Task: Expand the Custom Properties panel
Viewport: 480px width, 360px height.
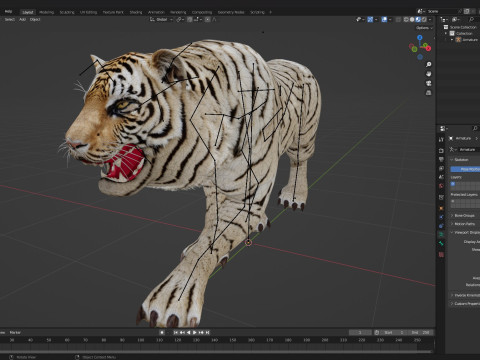Action: (464, 304)
